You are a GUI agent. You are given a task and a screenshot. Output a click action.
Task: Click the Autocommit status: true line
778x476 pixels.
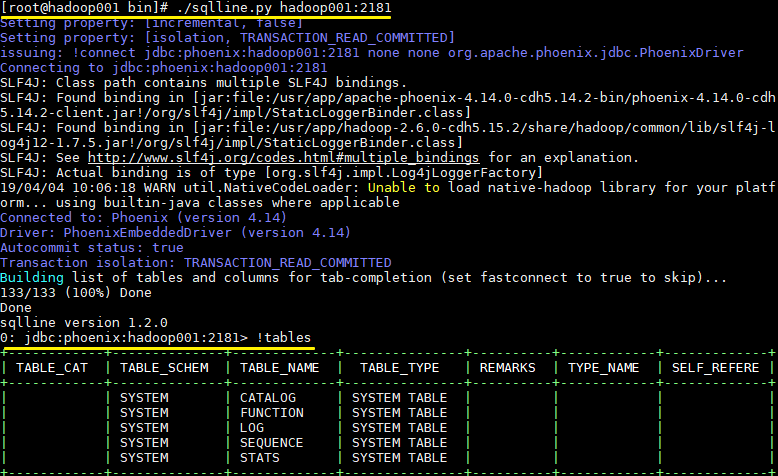[x=92, y=247]
